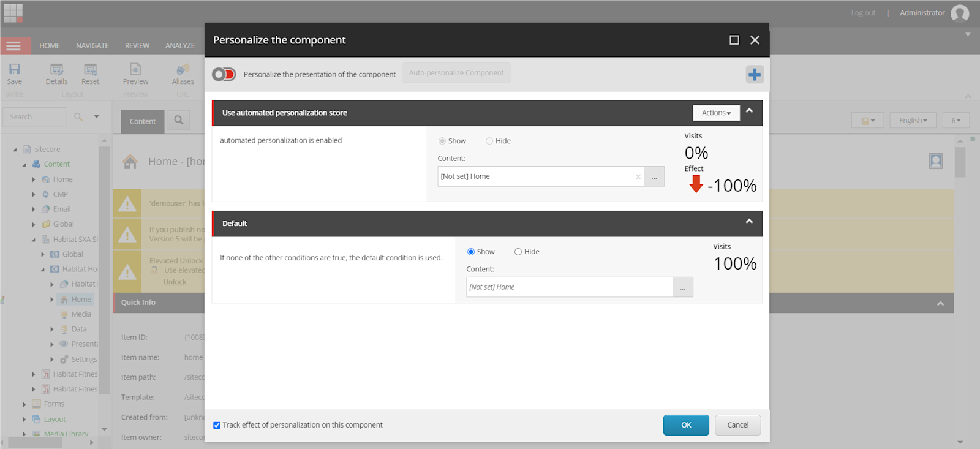
Task: Maximize the Personalize the component dialog
Action: [734, 40]
